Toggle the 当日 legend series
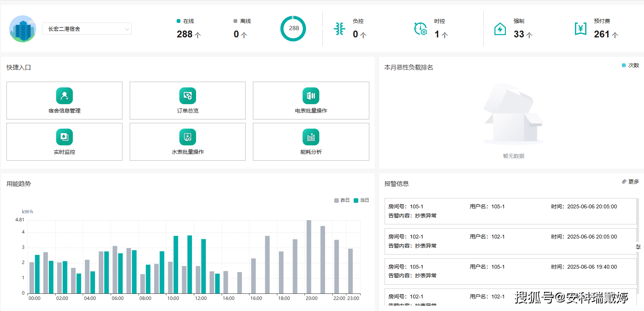Viewport: 644px width, 311px height. pos(361,200)
